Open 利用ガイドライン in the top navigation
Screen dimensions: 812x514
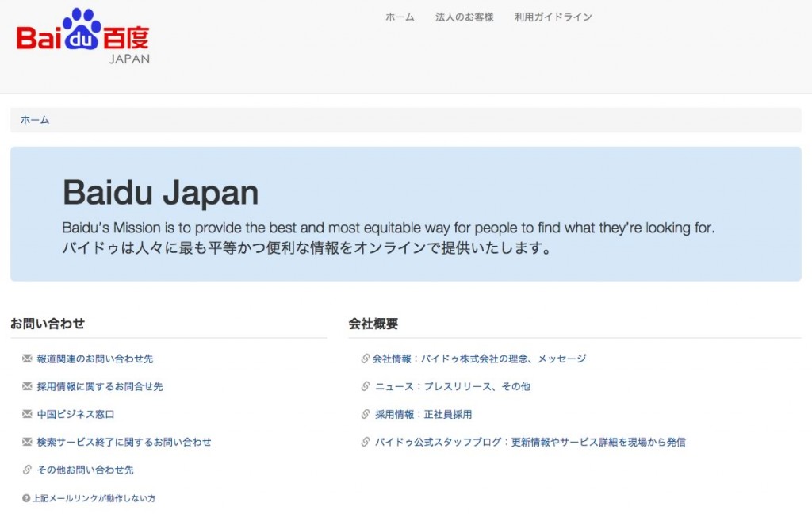point(553,17)
